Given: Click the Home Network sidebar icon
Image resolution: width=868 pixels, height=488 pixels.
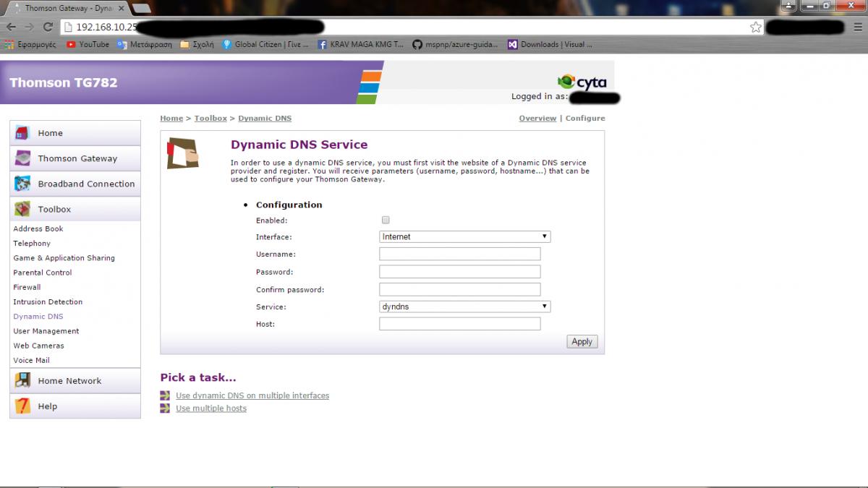Looking at the screenshot, I should point(22,380).
